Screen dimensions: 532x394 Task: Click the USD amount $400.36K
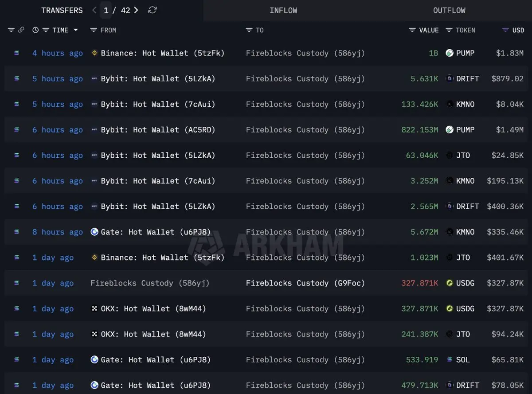coord(505,207)
